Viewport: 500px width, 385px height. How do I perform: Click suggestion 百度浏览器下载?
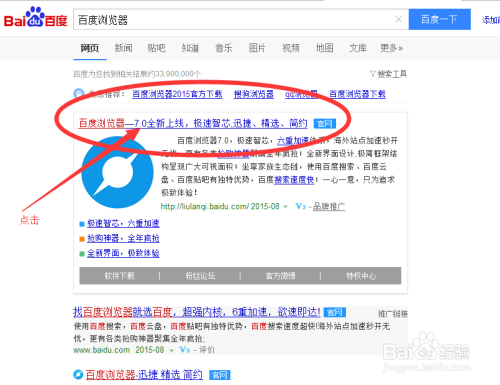[x=357, y=94]
